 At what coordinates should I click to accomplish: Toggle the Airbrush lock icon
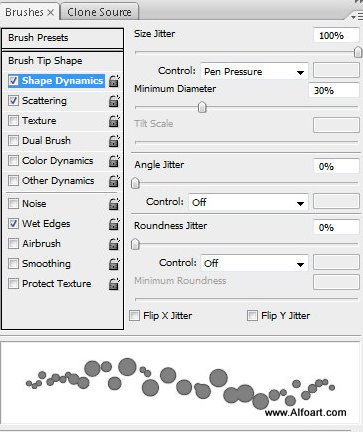tap(114, 244)
